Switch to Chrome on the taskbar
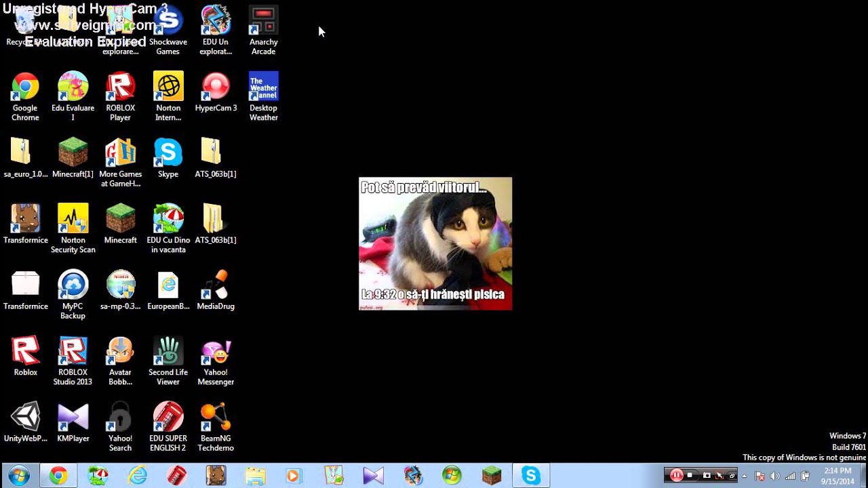This screenshot has width=868, height=488. click(58, 476)
